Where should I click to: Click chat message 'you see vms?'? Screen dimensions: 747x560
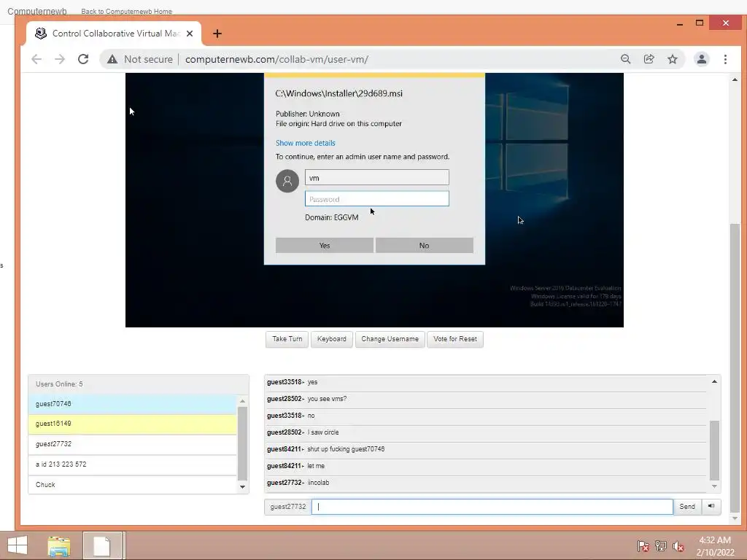(327, 399)
